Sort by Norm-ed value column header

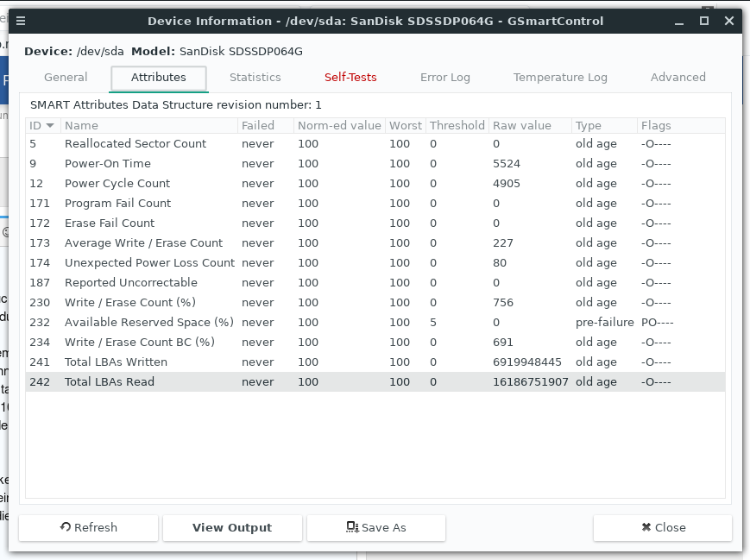[x=339, y=125]
